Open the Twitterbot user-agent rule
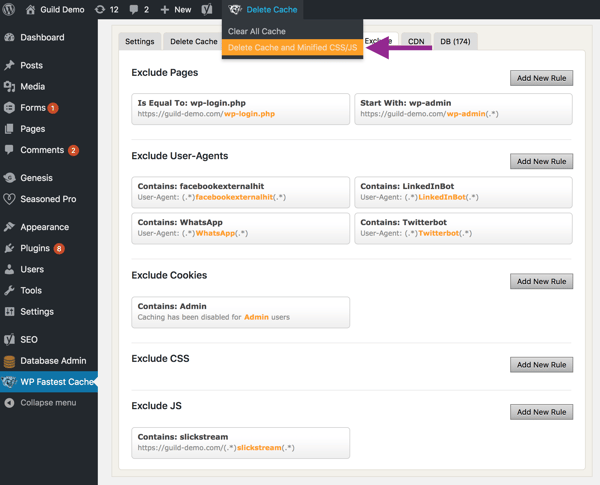This screenshot has width=600, height=485. click(463, 228)
